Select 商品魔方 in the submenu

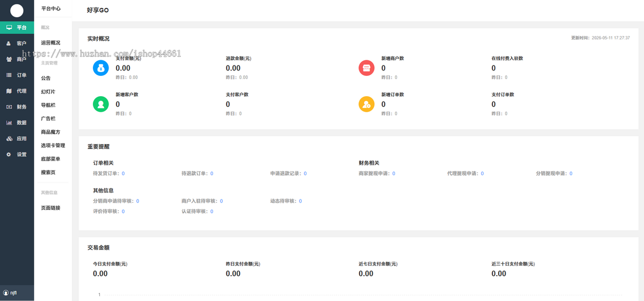[x=51, y=132]
